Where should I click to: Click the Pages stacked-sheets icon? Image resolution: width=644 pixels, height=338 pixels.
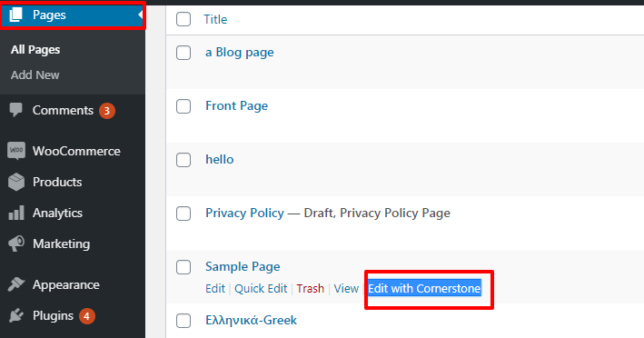(15, 15)
